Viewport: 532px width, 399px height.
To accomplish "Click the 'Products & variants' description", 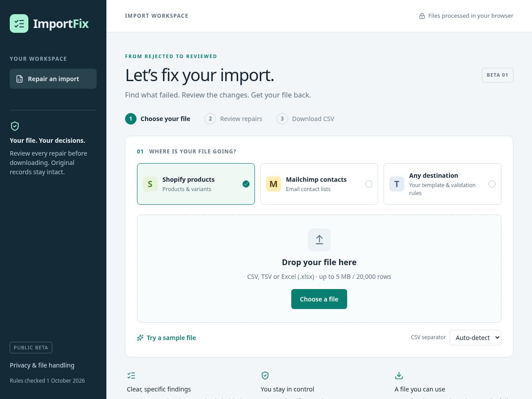I will point(187,189).
